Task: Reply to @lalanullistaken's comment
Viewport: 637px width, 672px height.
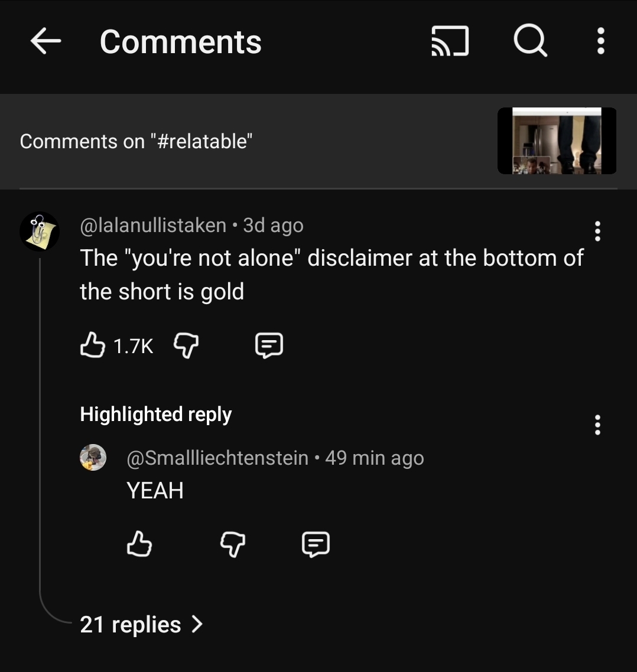Action: click(x=269, y=345)
